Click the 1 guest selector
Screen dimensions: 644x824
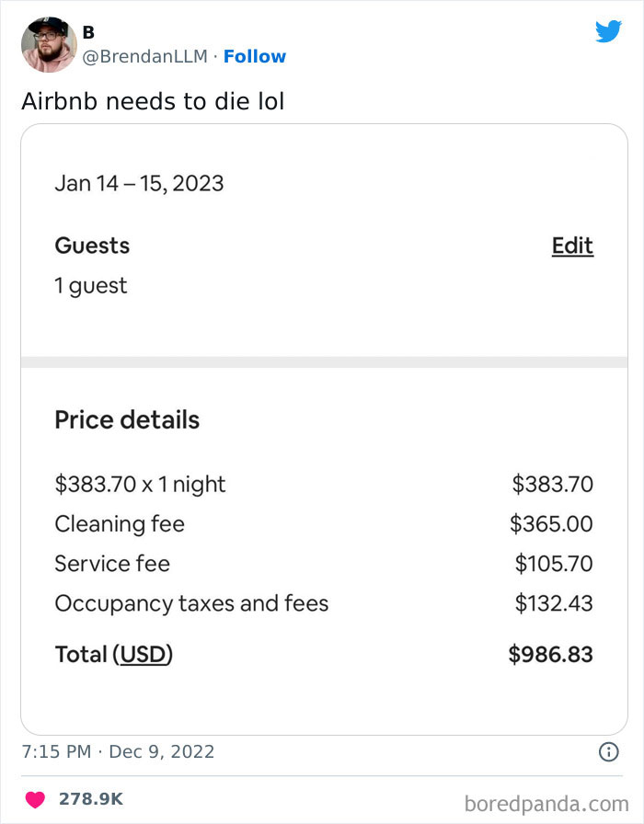[x=90, y=285]
